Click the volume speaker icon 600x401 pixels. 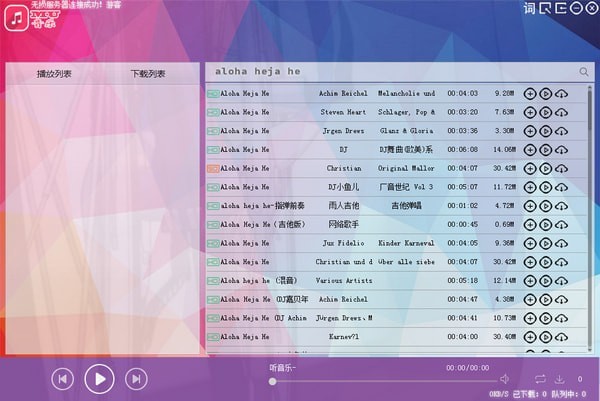505,379
